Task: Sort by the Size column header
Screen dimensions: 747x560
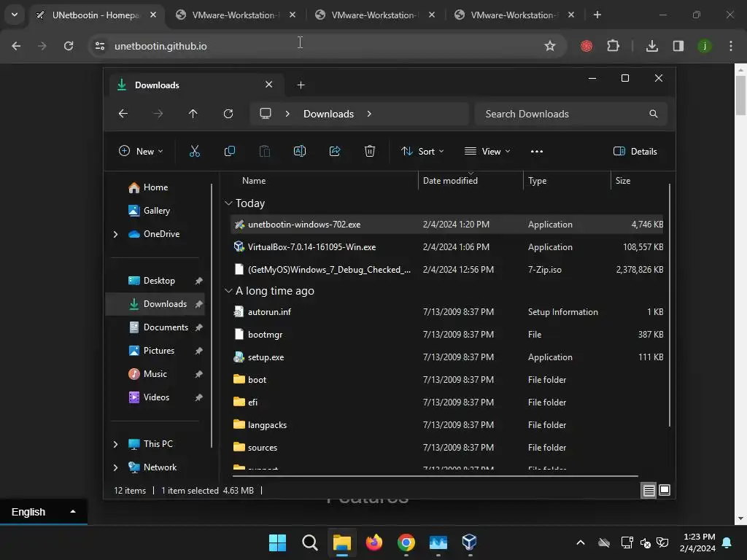Action: pos(623,181)
